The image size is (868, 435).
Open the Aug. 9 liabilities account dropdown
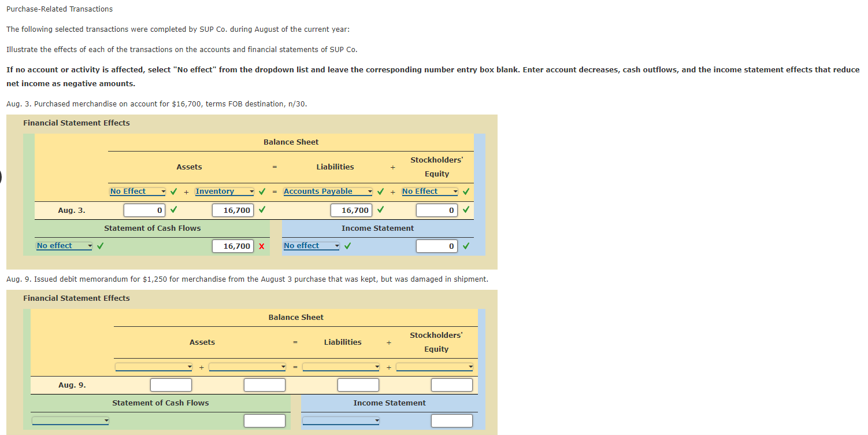click(x=342, y=367)
